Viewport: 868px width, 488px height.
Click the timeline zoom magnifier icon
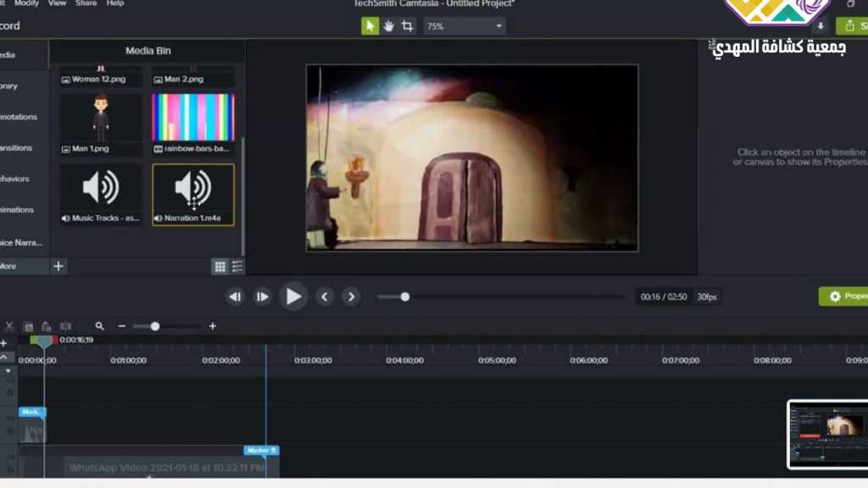tap(100, 326)
